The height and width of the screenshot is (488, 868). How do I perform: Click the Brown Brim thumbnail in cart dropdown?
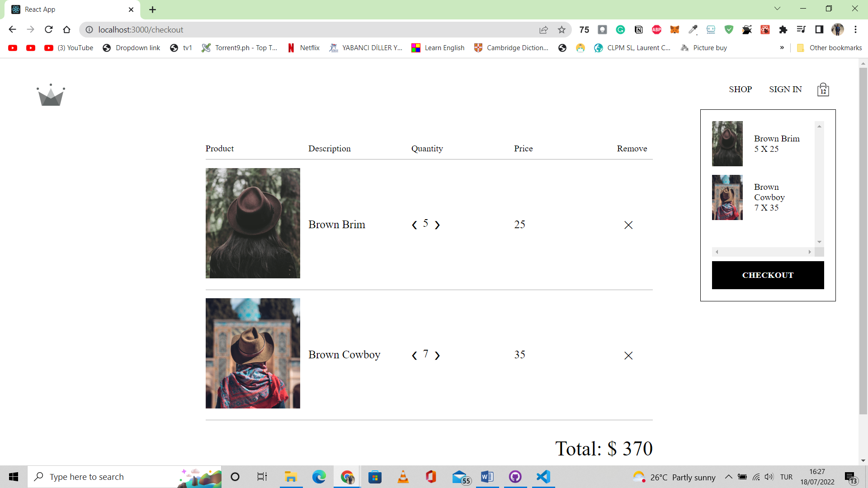(x=727, y=144)
